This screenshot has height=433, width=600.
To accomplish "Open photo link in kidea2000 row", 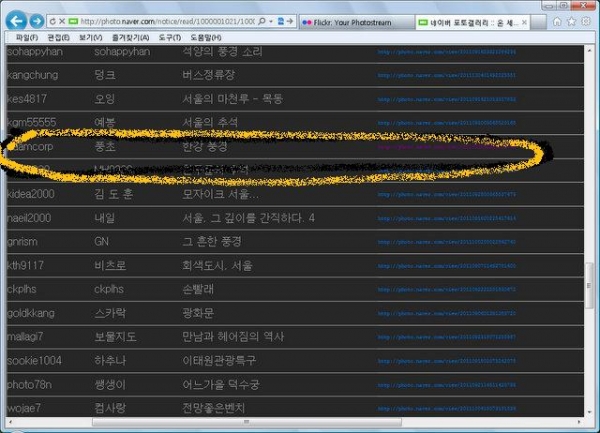I will [447, 195].
